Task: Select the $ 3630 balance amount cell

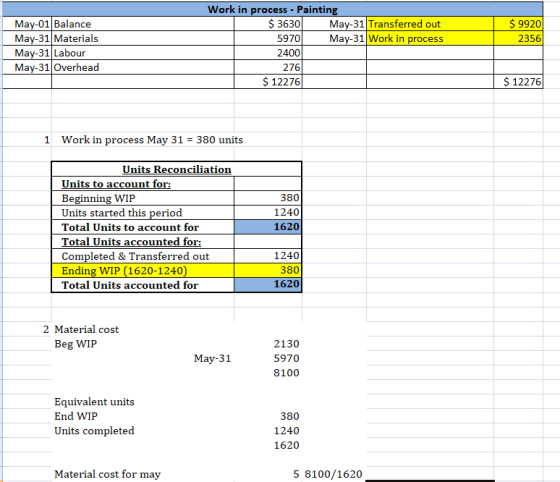Action: click(x=268, y=24)
